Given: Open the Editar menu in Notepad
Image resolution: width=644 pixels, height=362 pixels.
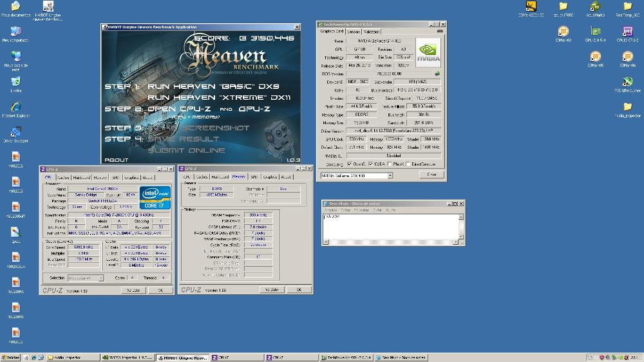Looking at the screenshot, I should coord(346,210).
